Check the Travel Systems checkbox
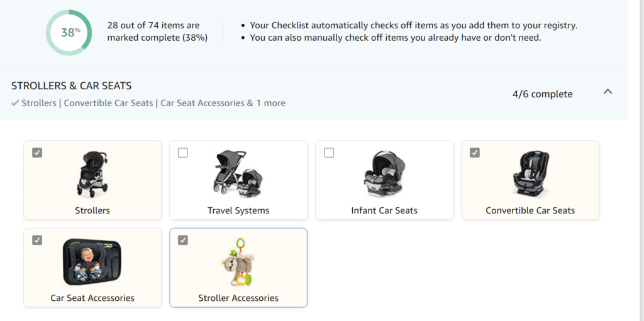644x321 pixels. point(183,153)
